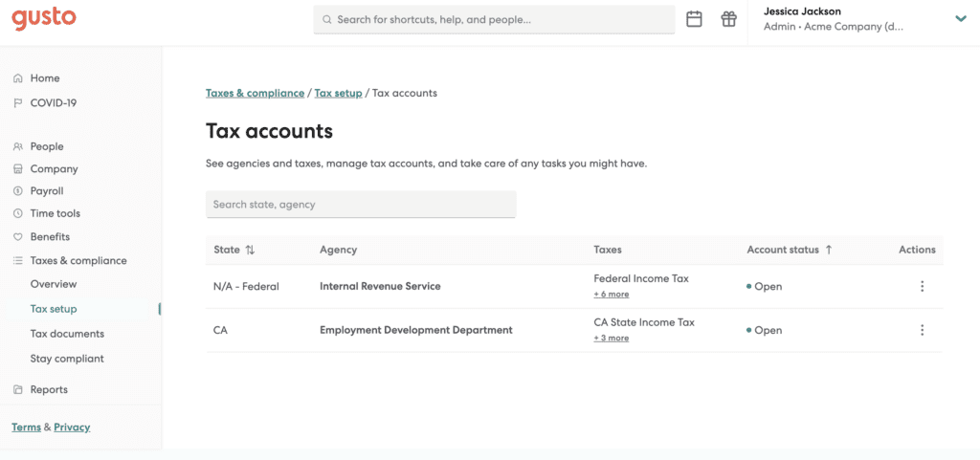Click Taxes & compliance breadcrumb link

[255, 93]
